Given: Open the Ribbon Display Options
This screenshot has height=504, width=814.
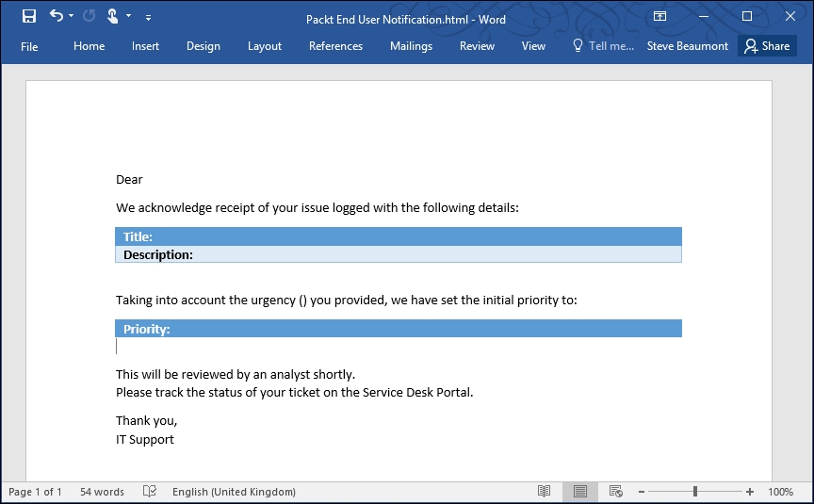Looking at the screenshot, I should (x=659, y=17).
